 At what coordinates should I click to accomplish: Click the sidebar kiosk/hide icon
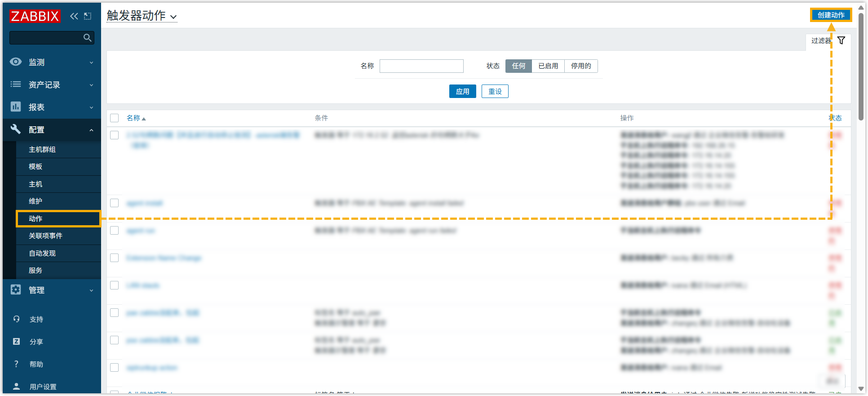pos(88,16)
